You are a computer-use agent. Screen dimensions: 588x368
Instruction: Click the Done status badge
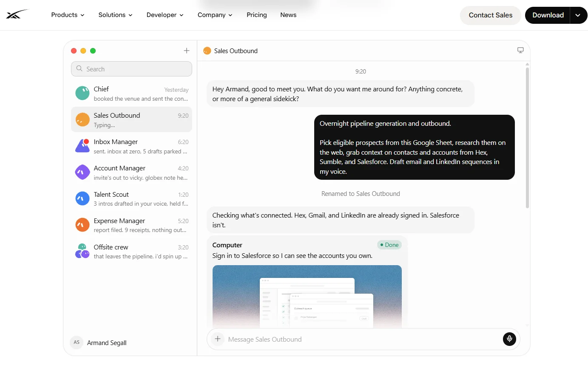[x=389, y=245]
